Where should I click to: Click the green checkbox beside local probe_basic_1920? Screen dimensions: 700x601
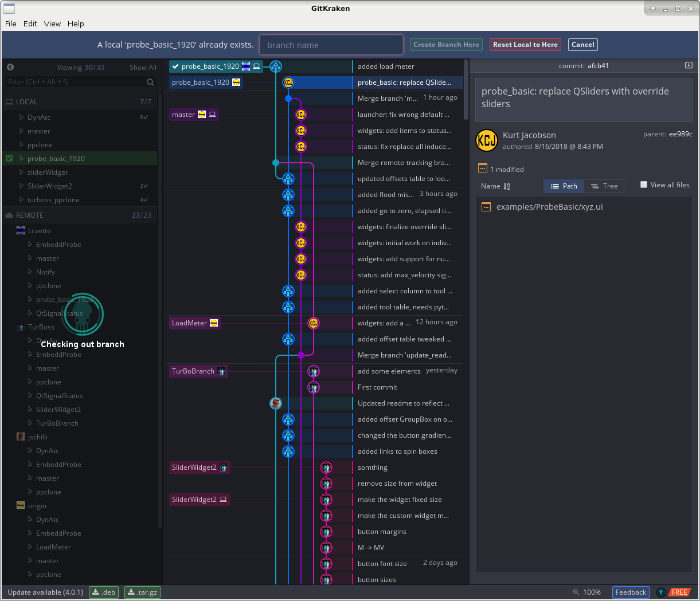[9, 159]
